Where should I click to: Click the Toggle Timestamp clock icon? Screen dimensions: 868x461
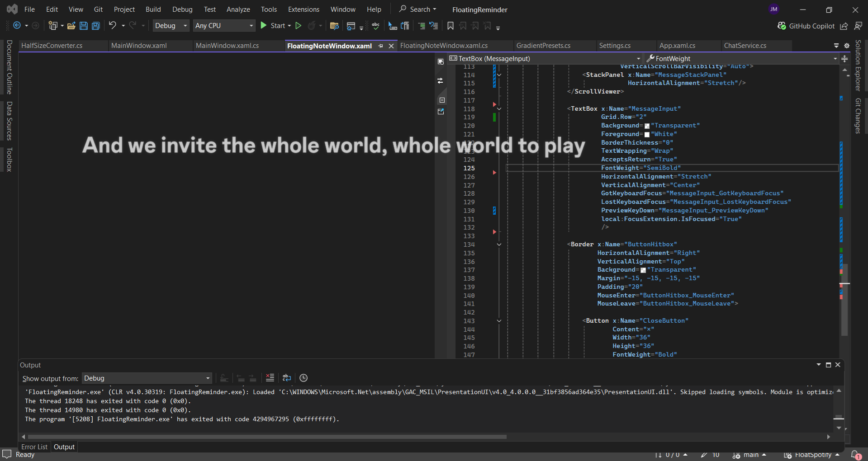pyautogui.click(x=304, y=378)
